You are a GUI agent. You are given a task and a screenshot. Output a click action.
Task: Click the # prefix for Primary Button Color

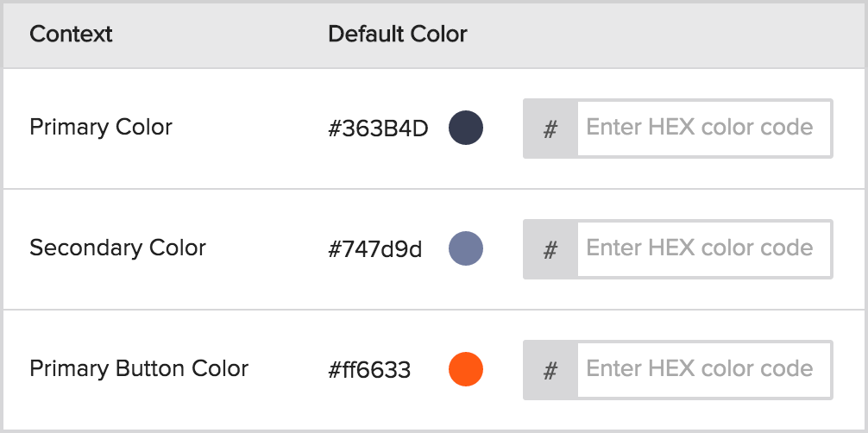point(550,370)
